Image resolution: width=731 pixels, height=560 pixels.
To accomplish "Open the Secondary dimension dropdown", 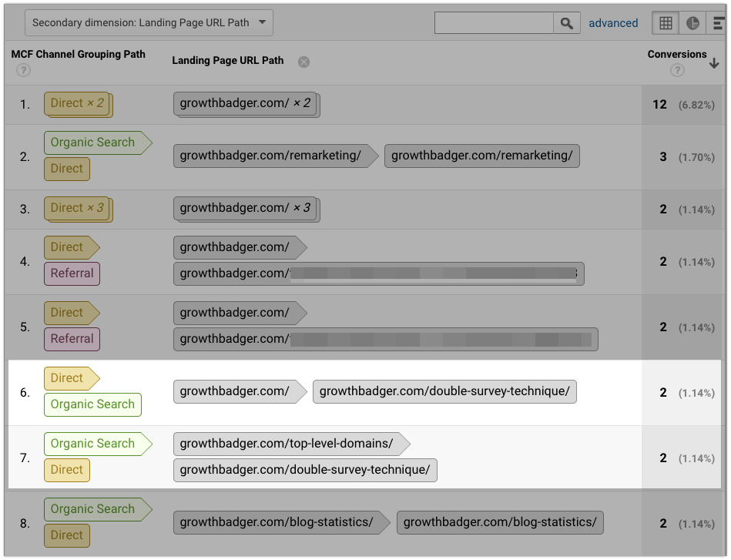I will 149,23.
